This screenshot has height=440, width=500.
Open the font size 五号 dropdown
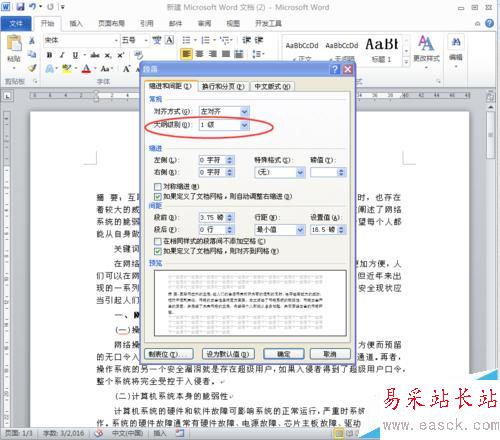[146, 40]
